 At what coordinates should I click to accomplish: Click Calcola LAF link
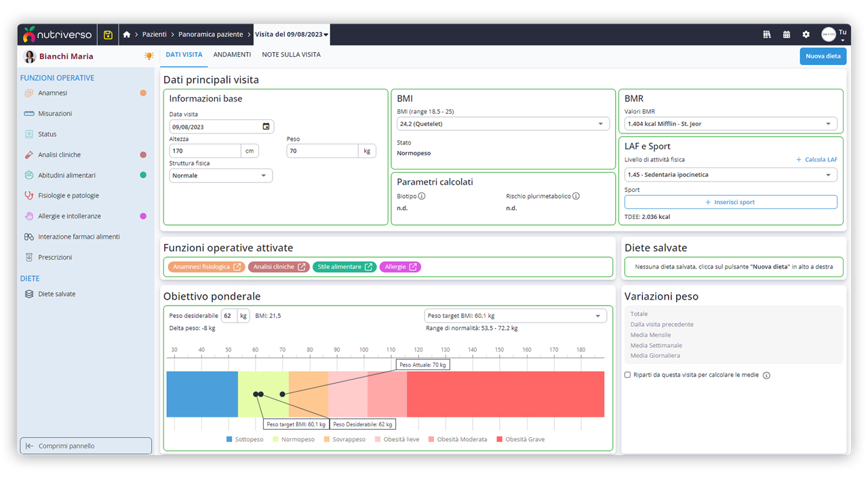click(x=816, y=160)
